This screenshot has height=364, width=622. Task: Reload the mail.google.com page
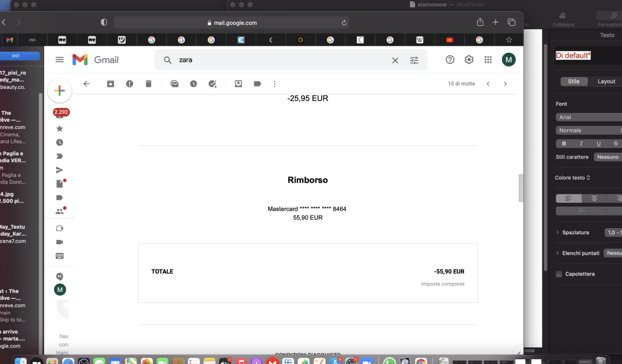pos(344,23)
